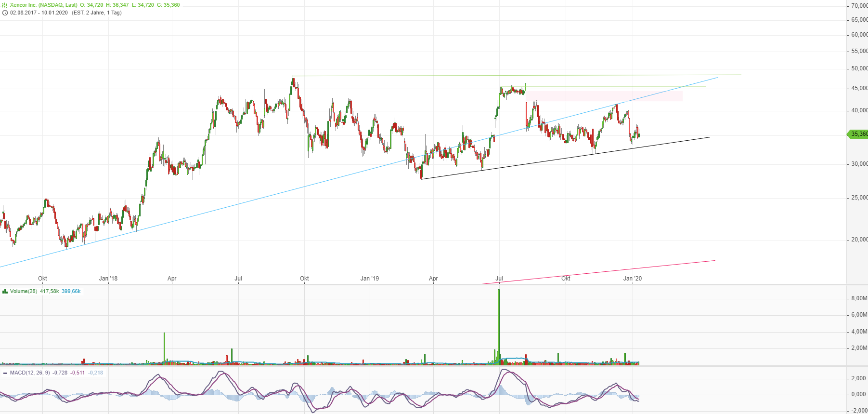Click the tallest green volume spike bar
868x414 pixels.
coord(499,328)
